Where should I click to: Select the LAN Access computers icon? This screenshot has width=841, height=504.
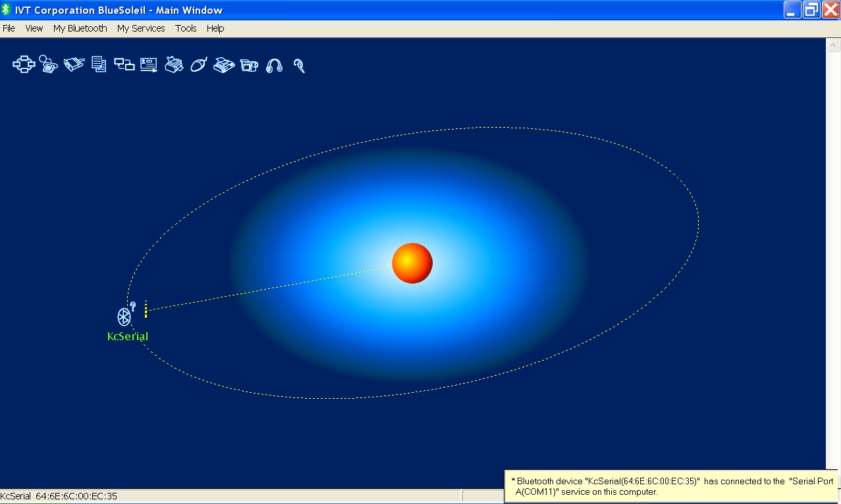[x=124, y=64]
